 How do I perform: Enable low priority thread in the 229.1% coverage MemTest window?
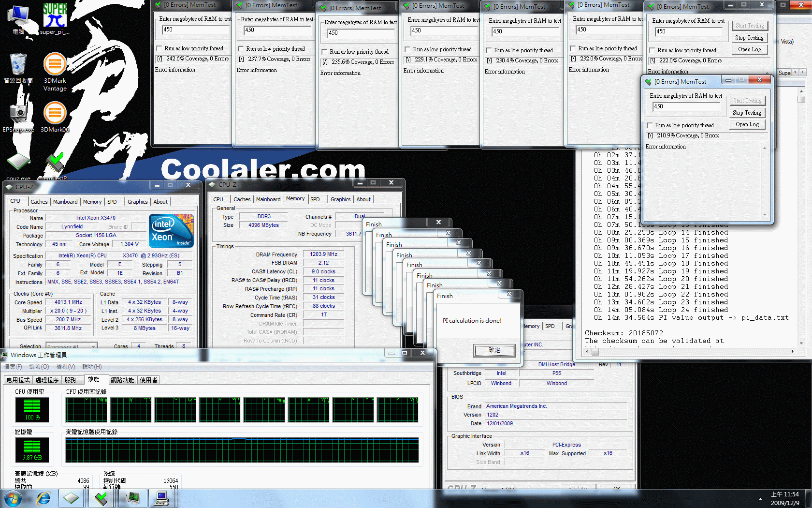coord(407,49)
